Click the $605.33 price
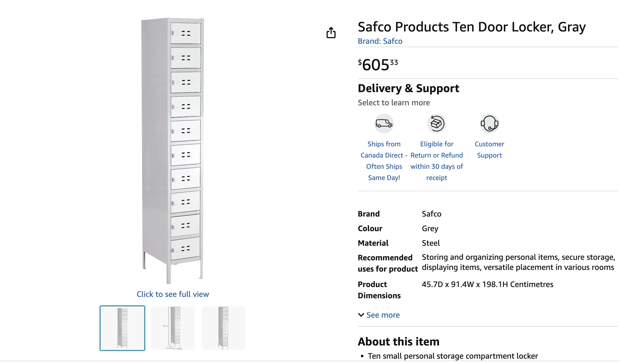Screen dimensions: 620x364 point(378,65)
